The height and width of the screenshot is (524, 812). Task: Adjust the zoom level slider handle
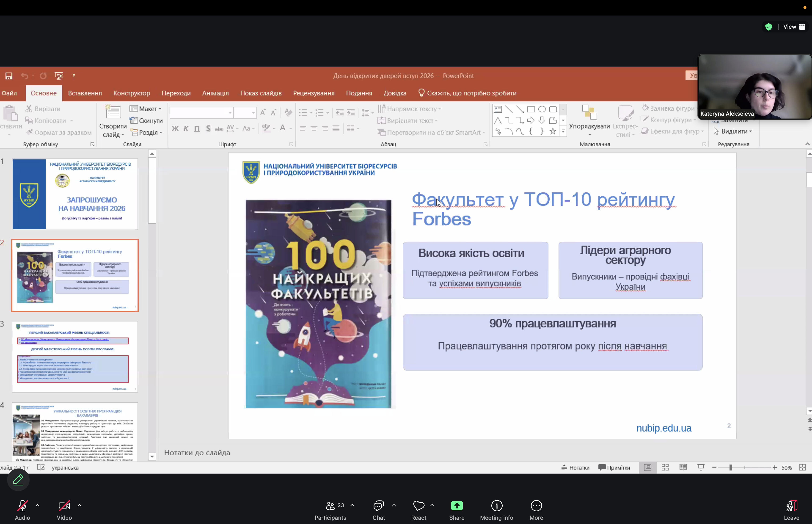[x=730, y=468]
